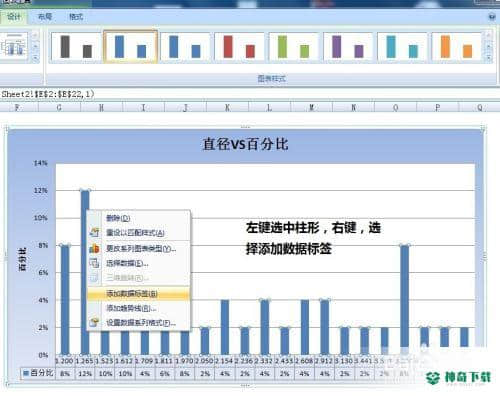Click the chart styles gallery up arrow
The height and width of the screenshot is (396, 500).
click(x=488, y=35)
